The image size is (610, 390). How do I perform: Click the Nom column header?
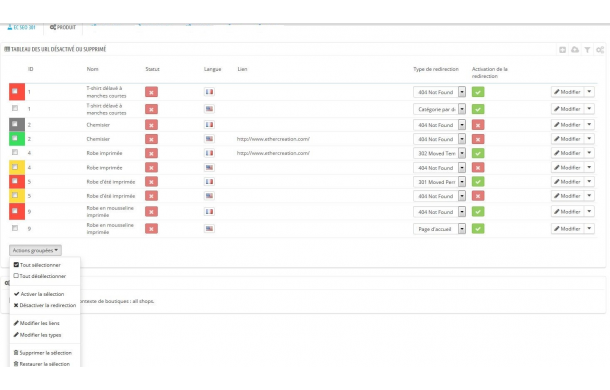(92, 69)
